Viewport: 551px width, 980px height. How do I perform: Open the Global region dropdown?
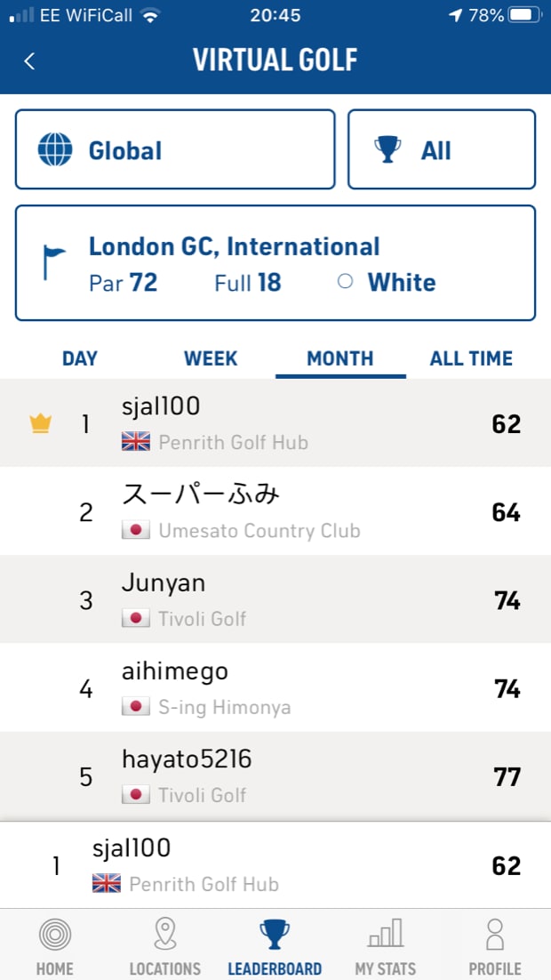pyautogui.click(x=175, y=149)
